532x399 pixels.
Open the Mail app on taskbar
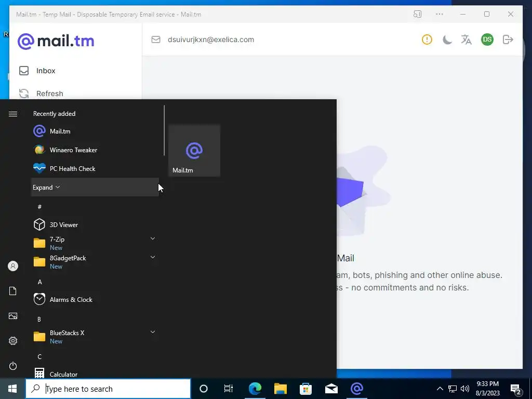tap(331, 389)
